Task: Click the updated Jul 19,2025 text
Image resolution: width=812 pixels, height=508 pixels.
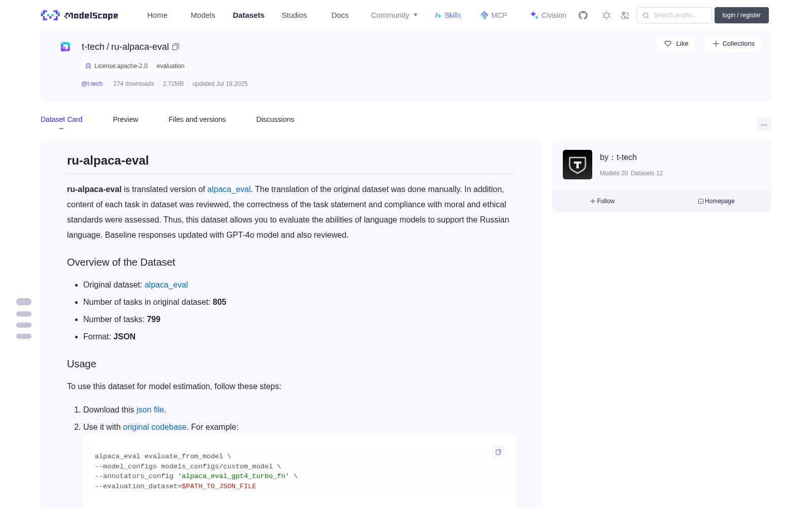Action: pyautogui.click(x=220, y=84)
